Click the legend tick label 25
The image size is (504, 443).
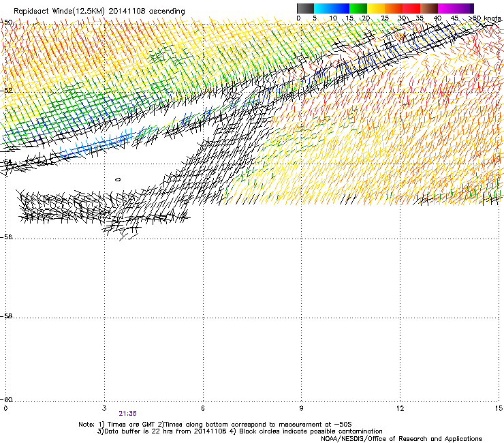[385, 18]
